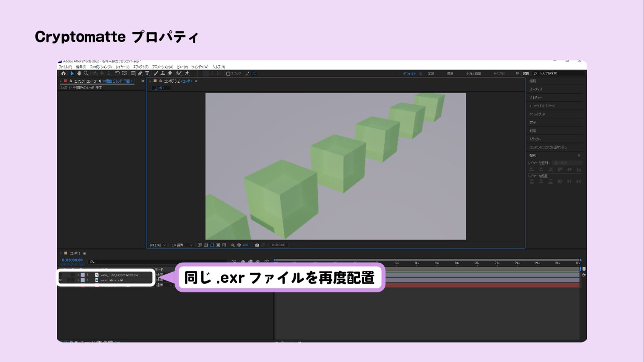Select the Selection tool arrow
This screenshot has height=362, width=644.
point(72,73)
